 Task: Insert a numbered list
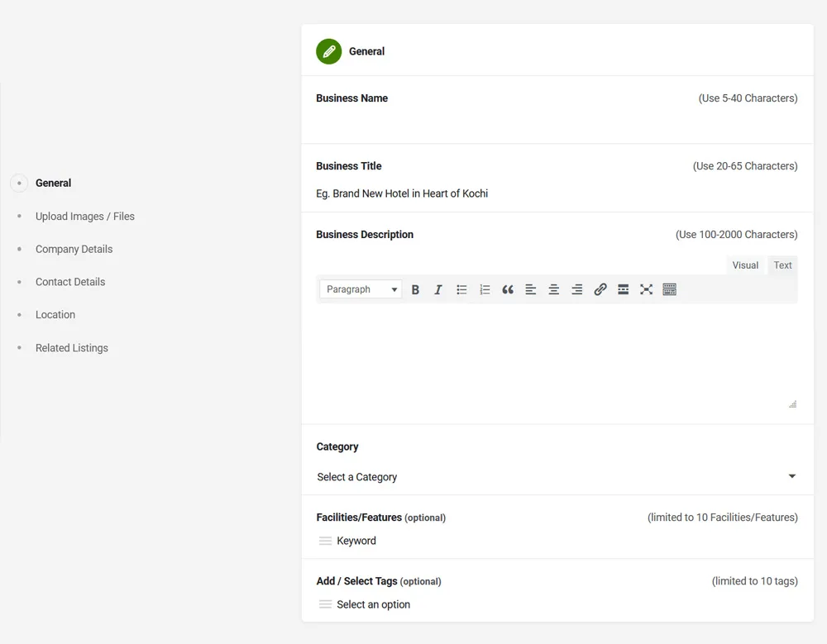point(485,289)
